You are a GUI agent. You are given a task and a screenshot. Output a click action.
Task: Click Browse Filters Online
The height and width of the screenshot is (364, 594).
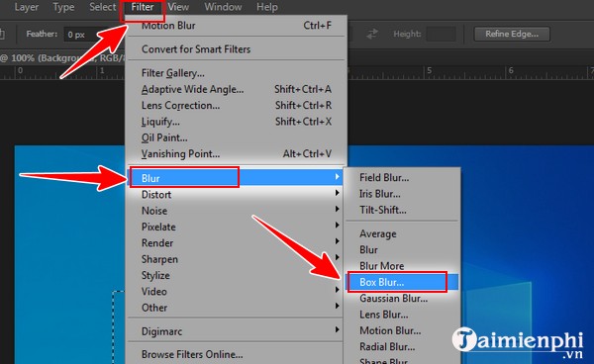[236, 354]
